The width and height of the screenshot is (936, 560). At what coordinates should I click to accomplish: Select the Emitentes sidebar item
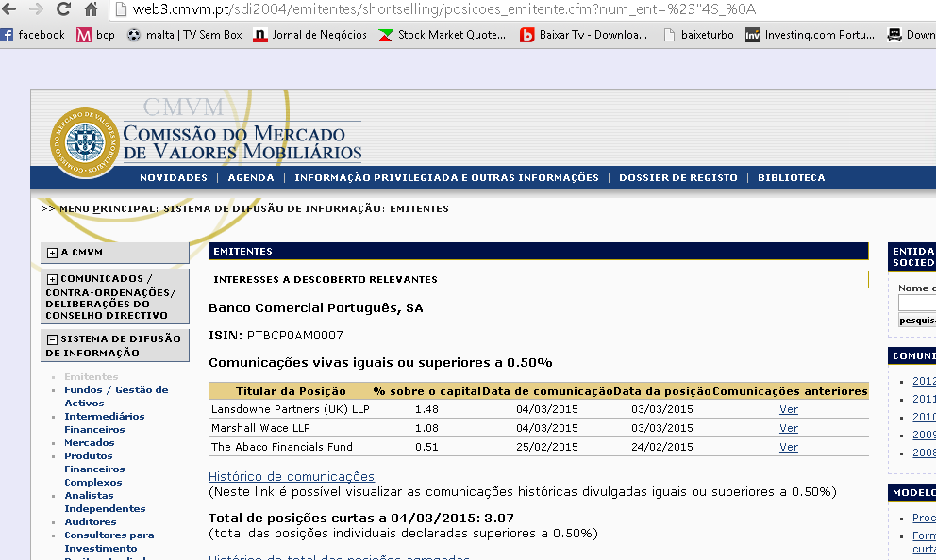coord(92,376)
